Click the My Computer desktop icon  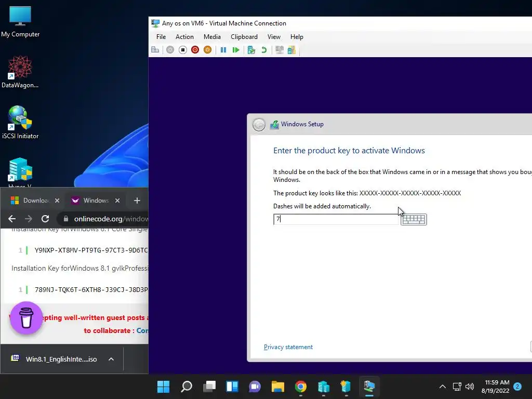point(20,22)
